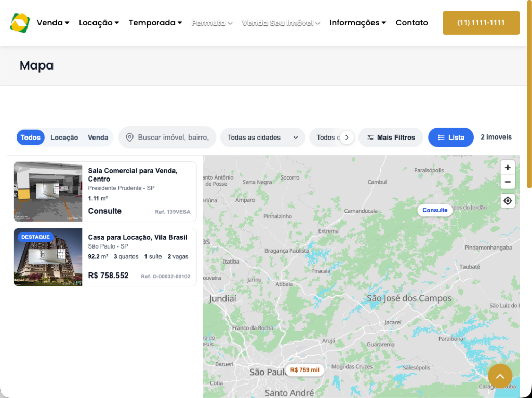Click the Mapa page heading
The width and height of the screenshot is (532, 398).
coord(37,65)
